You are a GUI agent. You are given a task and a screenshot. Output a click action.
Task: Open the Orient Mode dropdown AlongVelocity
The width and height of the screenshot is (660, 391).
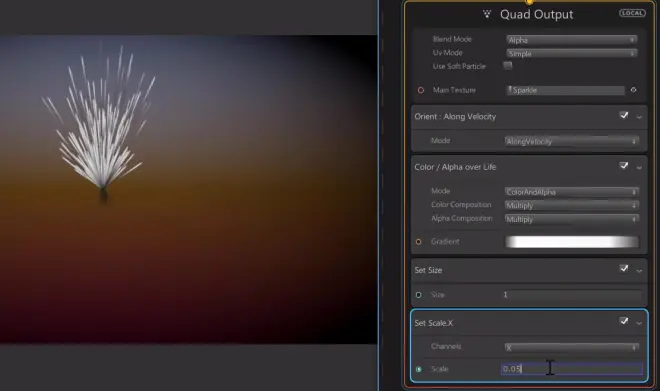point(572,141)
